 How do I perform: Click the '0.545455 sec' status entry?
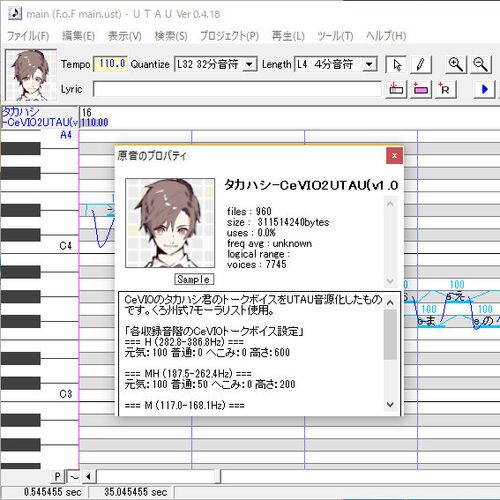[x=53, y=492]
